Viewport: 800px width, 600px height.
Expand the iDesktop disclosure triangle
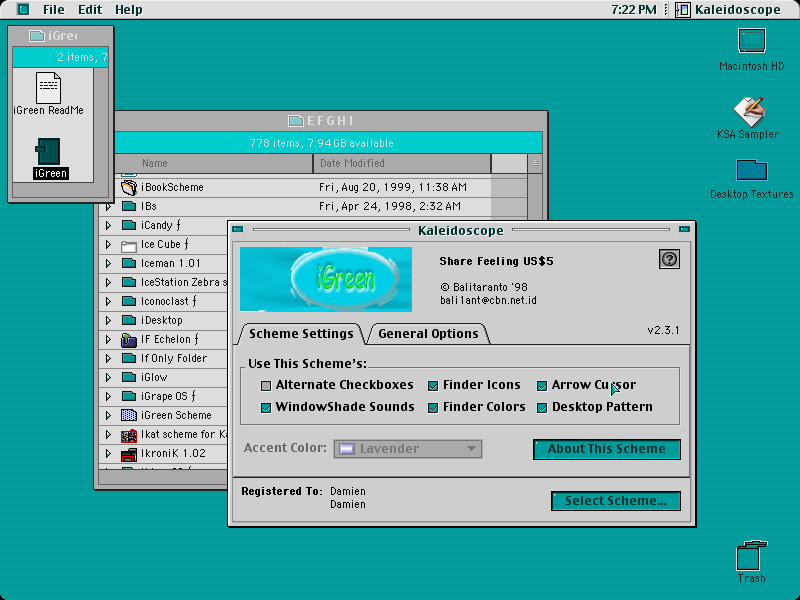tap(108, 320)
